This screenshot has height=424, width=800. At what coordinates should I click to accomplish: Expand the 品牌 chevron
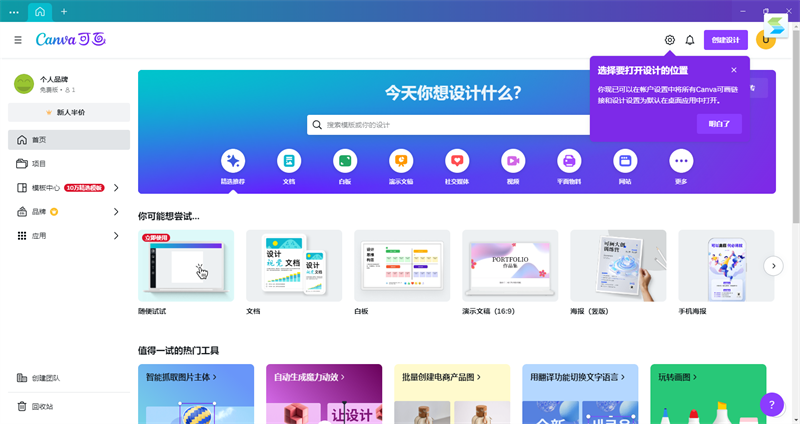pyautogui.click(x=116, y=212)
